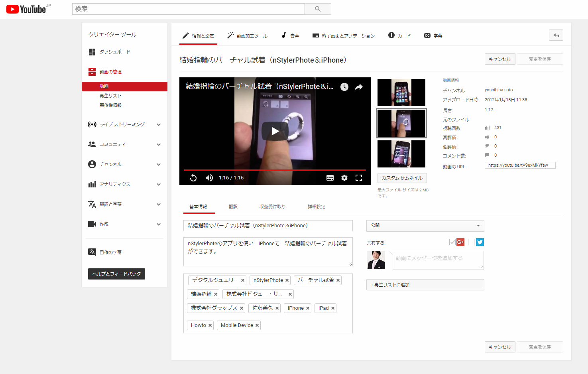The height and width of the screenshot is (374, 588).
Task: Toggle Google+ share checkbox
Action: coord(452,242)
